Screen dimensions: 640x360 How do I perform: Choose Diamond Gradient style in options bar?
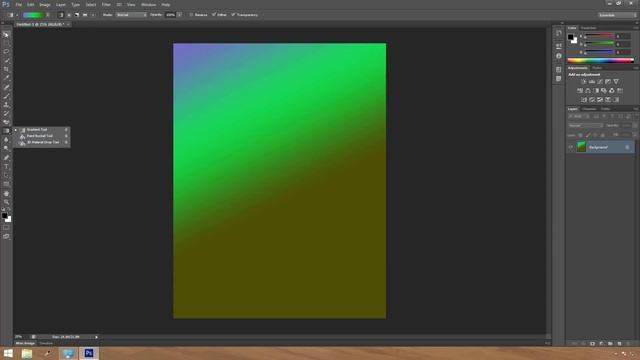click(93, 15)
